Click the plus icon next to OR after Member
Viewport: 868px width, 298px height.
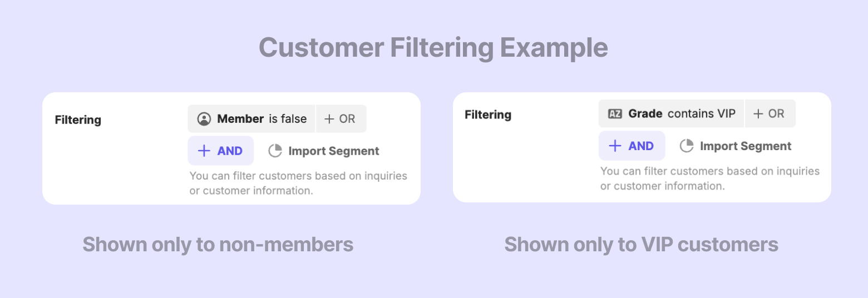click(329, 119)
